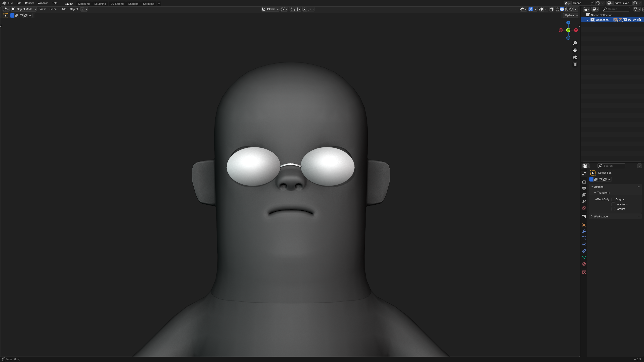The height and width of the screenshot is (362, 644).
Task: Switch orthographic/perspective with grid icon
Action: tap(575, 65)
